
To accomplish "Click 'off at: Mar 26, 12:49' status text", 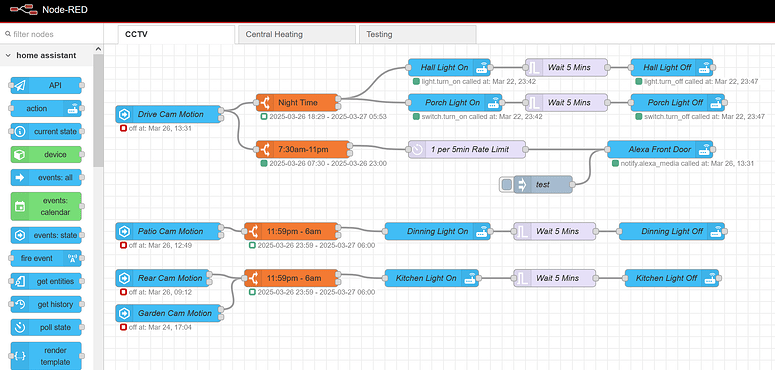I will 160,245.
